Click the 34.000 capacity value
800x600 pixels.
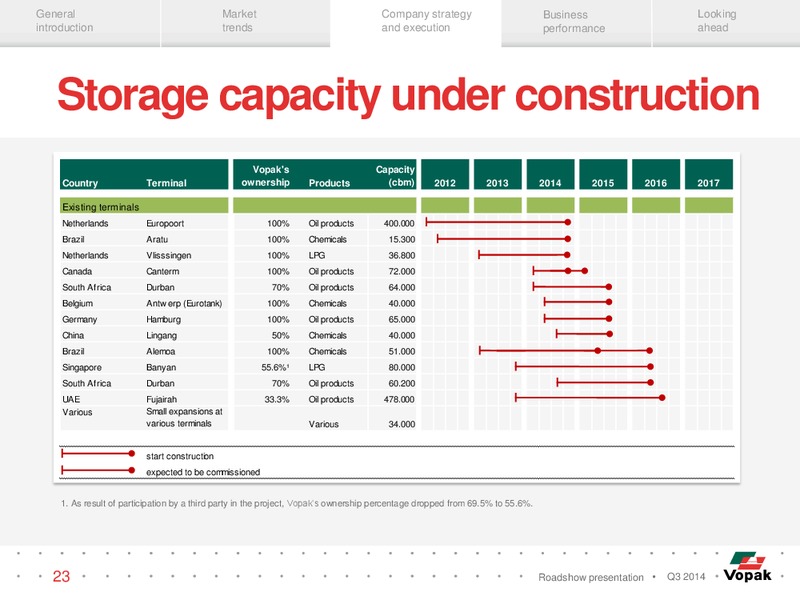402,424
